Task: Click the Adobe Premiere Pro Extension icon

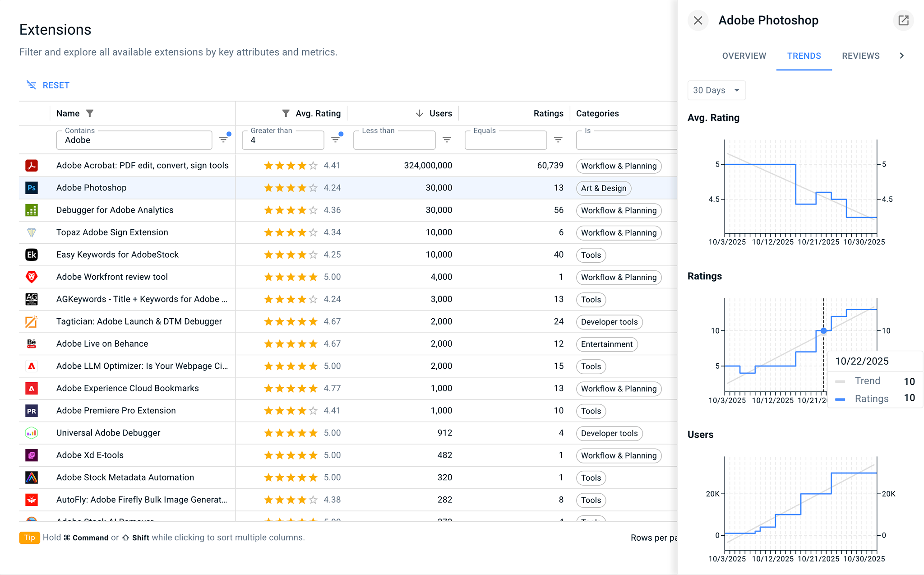Action: (32, 411)
